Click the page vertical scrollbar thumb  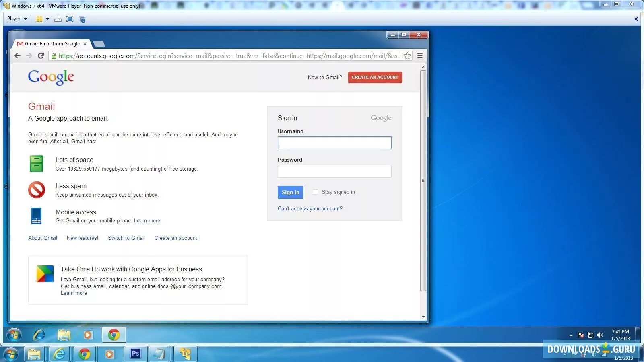pyautogui.click(x=423, y=181)
